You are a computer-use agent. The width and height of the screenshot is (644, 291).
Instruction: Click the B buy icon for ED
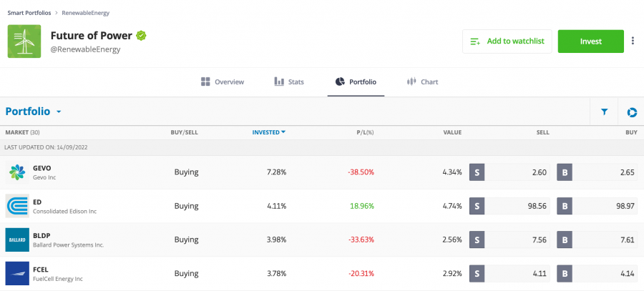click(565, 206)
